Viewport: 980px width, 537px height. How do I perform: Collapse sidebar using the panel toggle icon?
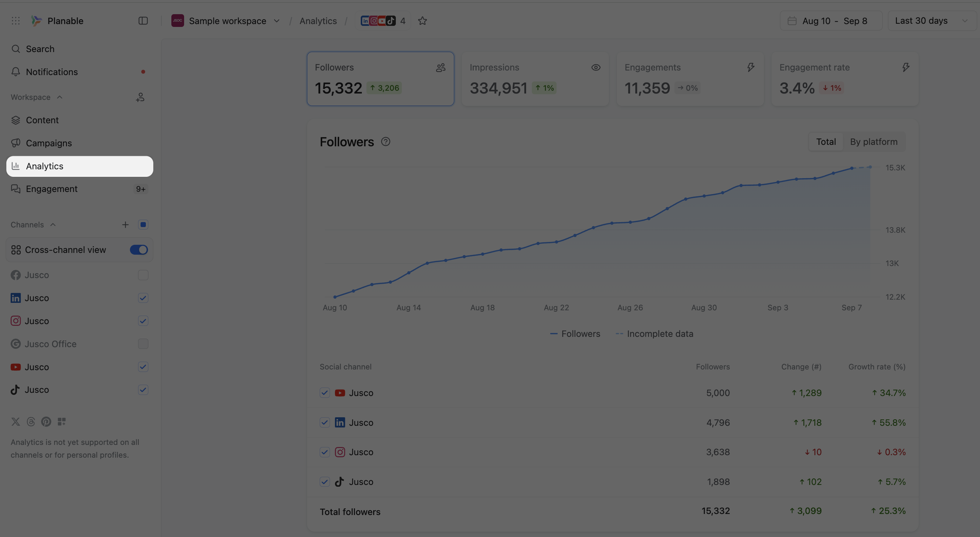(143, 21)
